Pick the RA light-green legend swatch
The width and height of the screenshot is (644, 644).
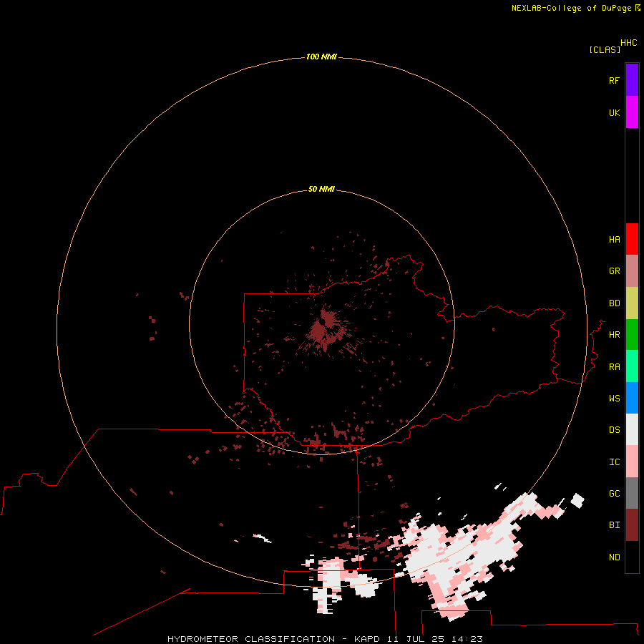(x=632, y=366)
